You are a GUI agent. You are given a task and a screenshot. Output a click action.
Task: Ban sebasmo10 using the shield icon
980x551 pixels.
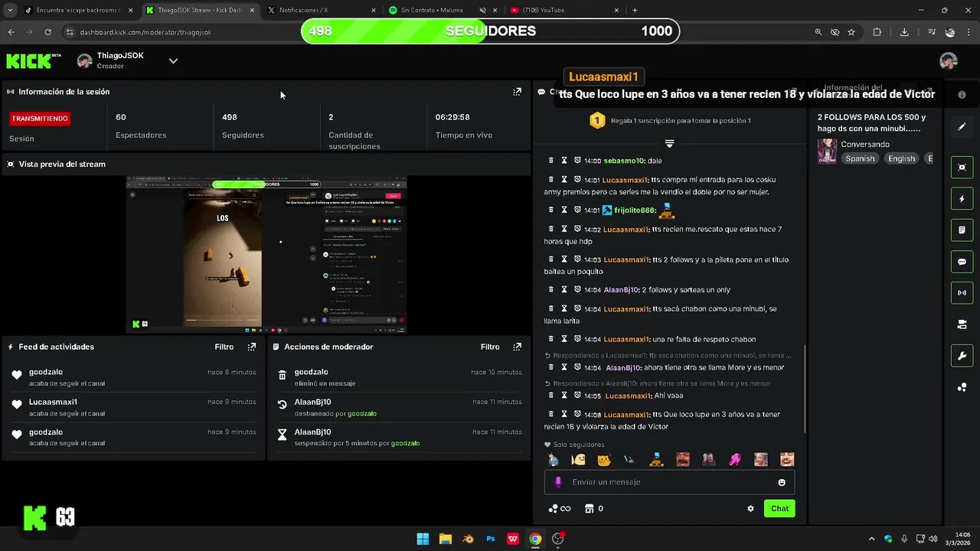click(x=577, y=161)
